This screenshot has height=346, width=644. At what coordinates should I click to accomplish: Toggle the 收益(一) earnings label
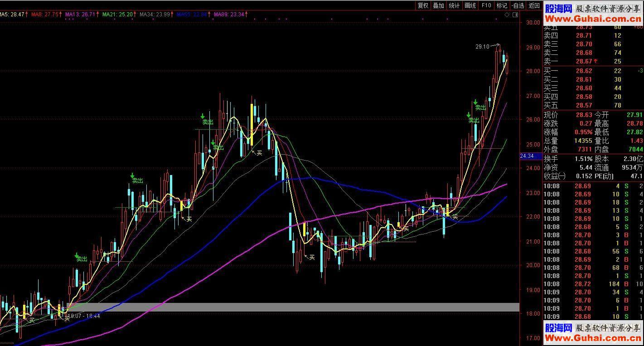click(555, 176)
